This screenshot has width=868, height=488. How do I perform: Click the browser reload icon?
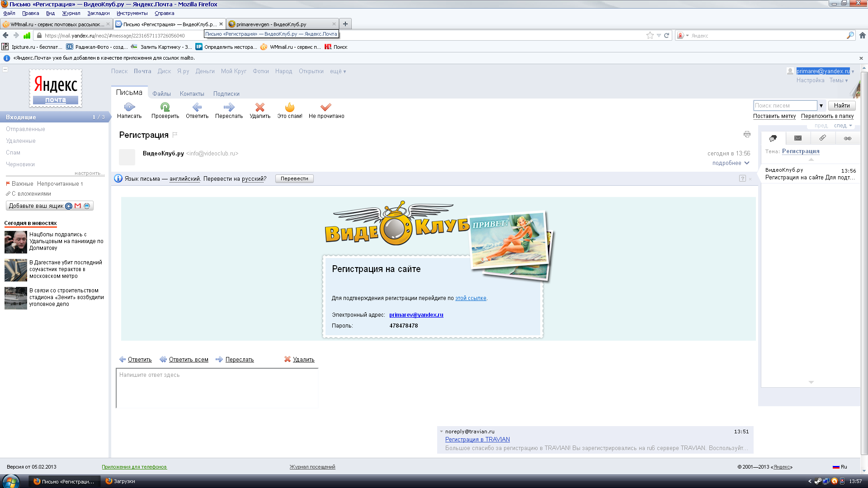666,35
